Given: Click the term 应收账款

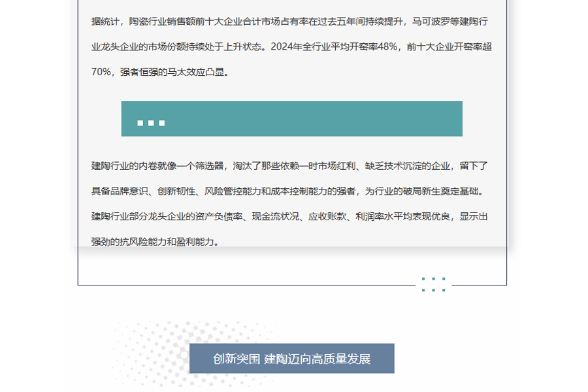Looking at the screenshot, I should coord(327,216).
